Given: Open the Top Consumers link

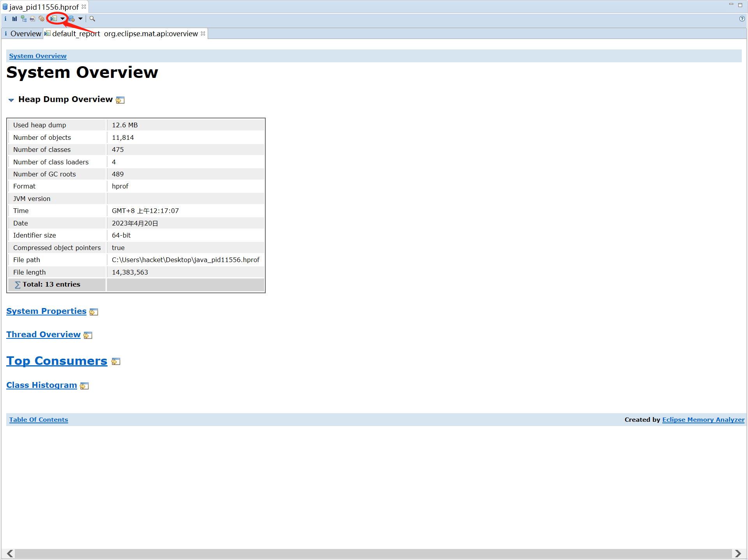Looking at the screenshot, I should tap(56, 361).
